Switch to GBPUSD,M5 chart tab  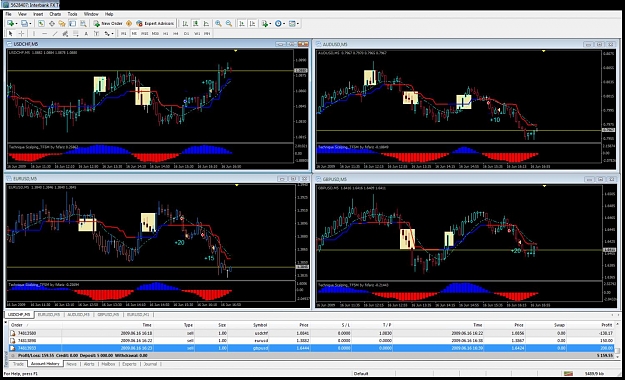(x=108, y=315)
